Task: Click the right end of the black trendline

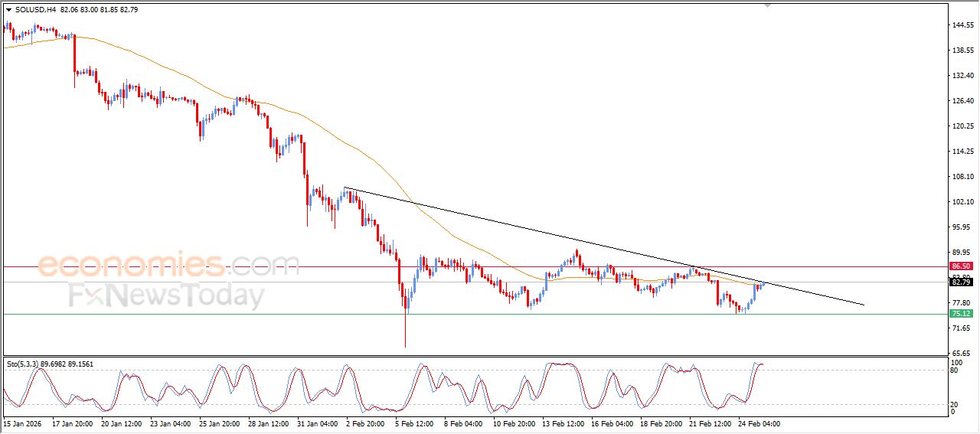Action: pyautogui.click(x=863, y=305)
